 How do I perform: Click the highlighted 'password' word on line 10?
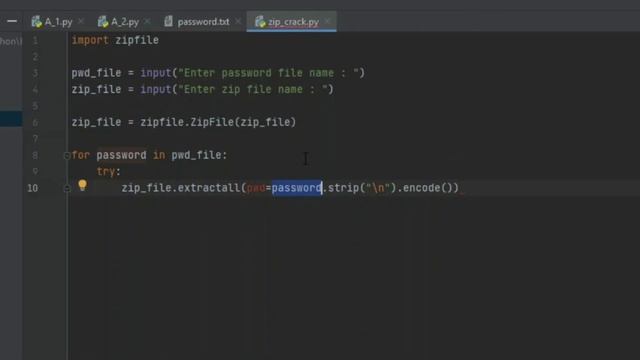point(297,188)
